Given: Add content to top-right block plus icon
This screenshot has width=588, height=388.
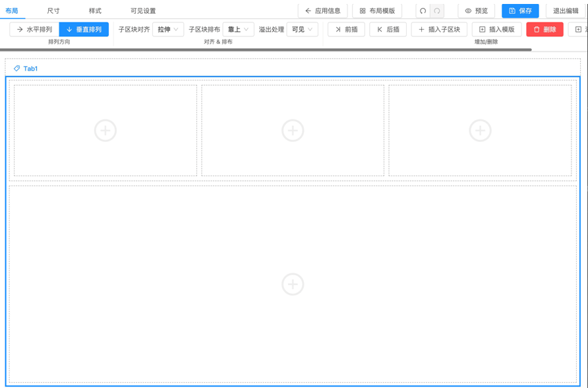Looking at the screenshot, I should click(x=481, y=131).
